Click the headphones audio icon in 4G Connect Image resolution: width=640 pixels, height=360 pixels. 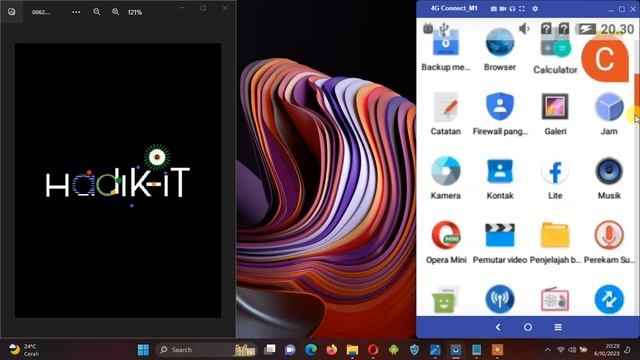pyautogui.click(x=512, y=9)
